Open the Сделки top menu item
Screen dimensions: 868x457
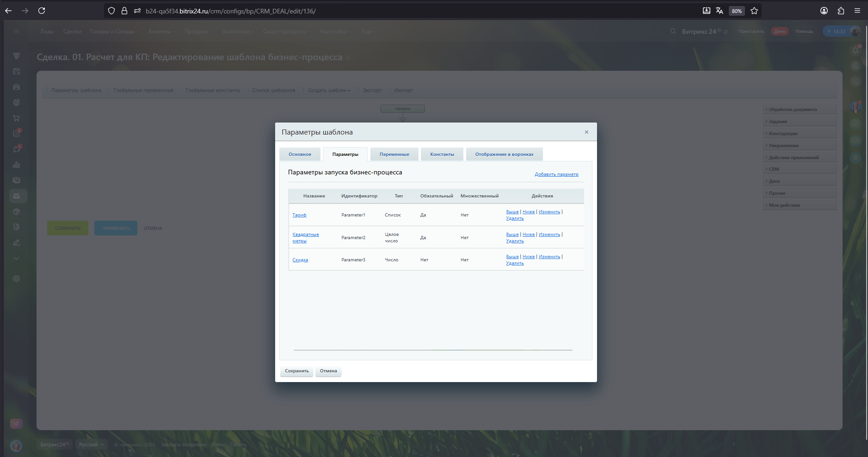click(x=72, y=31)
